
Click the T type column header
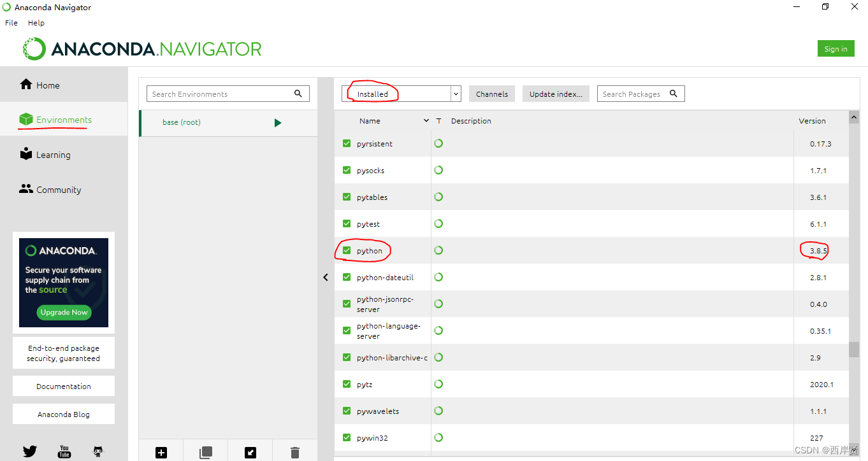click(438, 121)
